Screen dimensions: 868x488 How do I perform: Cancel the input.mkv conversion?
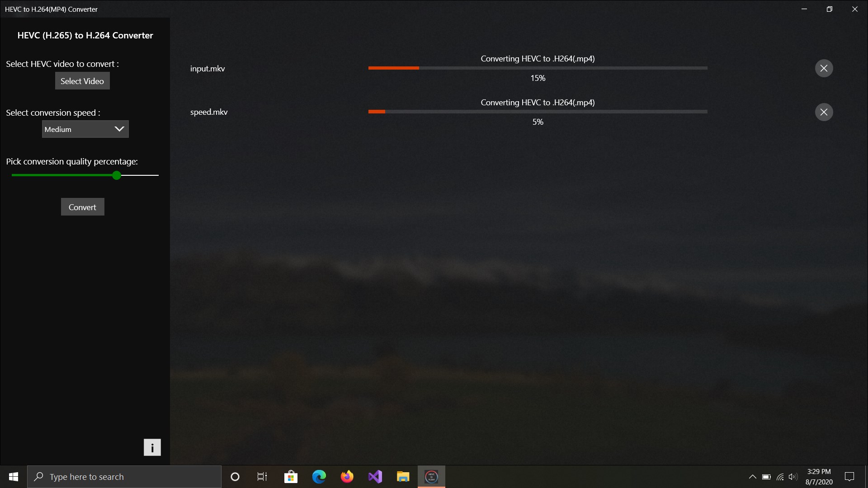click(x=823, y=68)
